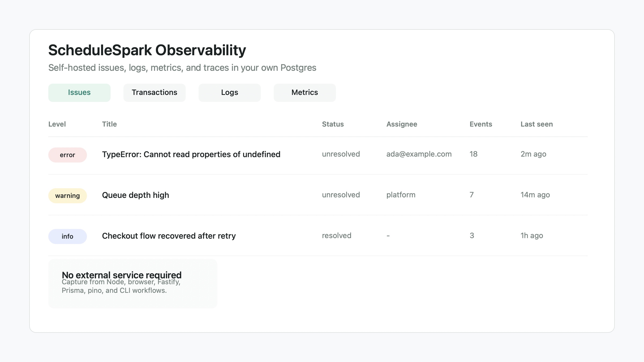Open the Logs tab
This screenshot has height=362, width=644.
(x=229, y=93)
